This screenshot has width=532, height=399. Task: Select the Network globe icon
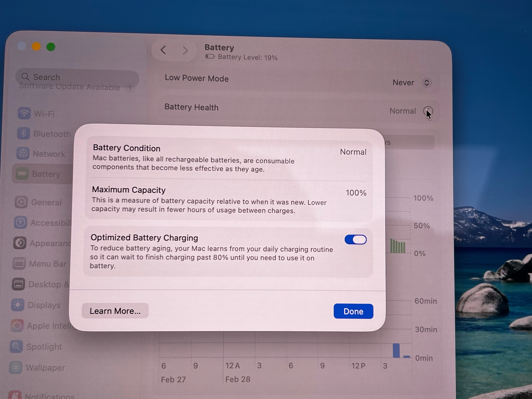(x=23, y=153)
